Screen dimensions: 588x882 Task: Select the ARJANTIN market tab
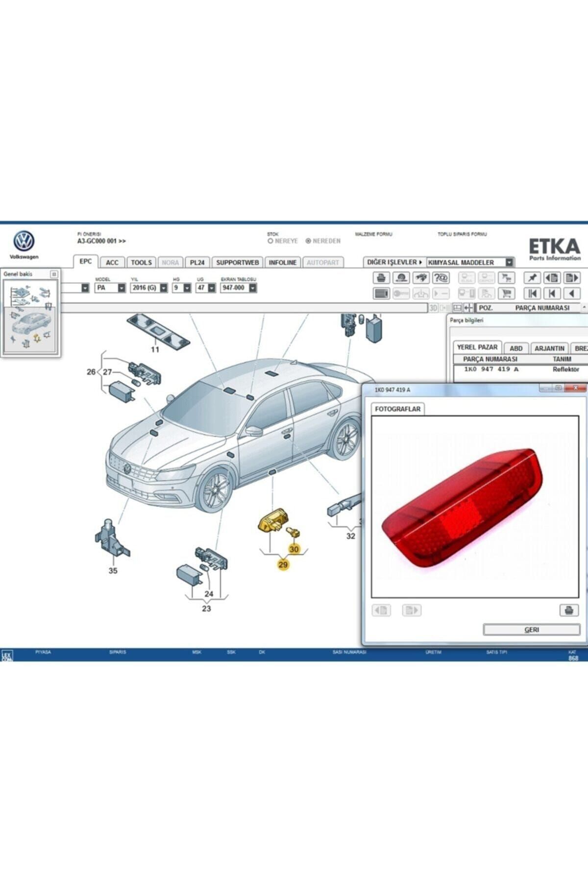(x=549, y=348)
